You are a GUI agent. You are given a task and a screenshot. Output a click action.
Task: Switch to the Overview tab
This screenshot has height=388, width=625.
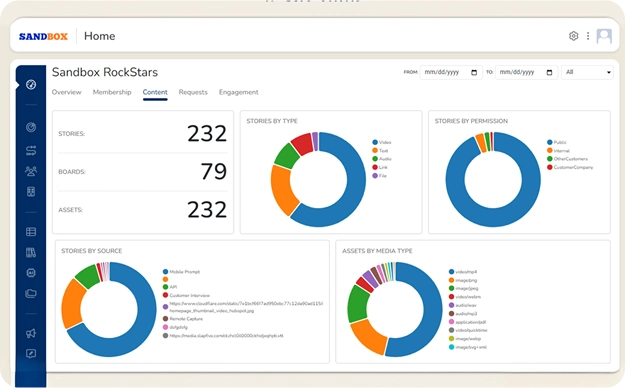click(x=67, y=92)
